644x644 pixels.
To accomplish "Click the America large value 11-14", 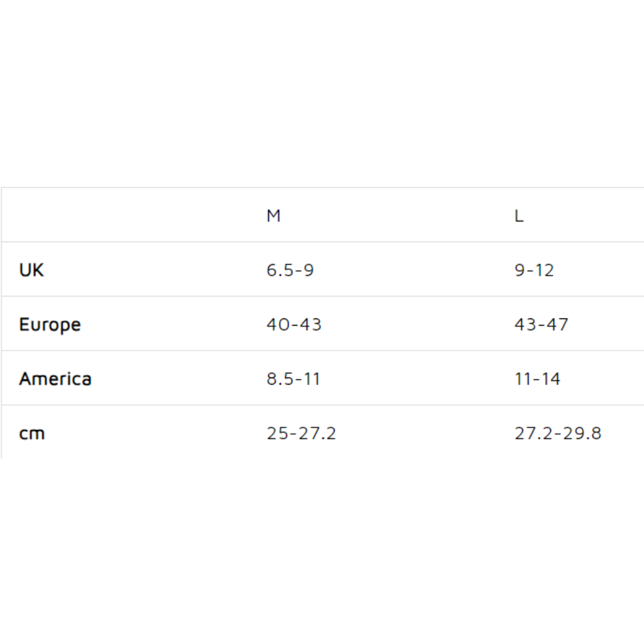I will click(537, 379).
